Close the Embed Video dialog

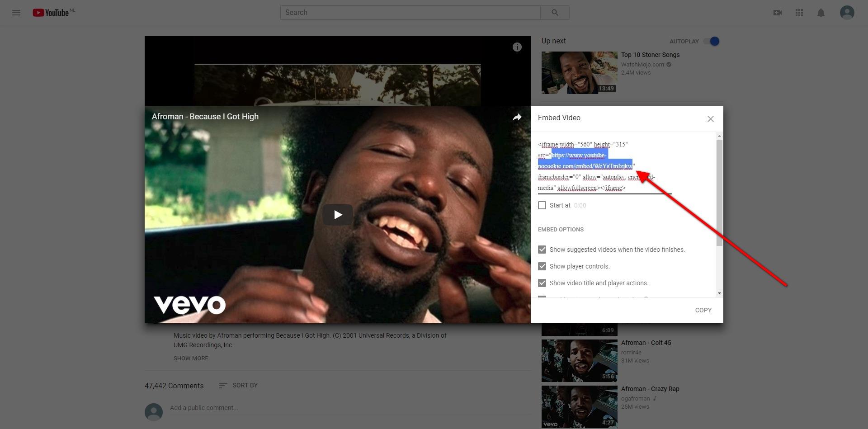[711, 119]
